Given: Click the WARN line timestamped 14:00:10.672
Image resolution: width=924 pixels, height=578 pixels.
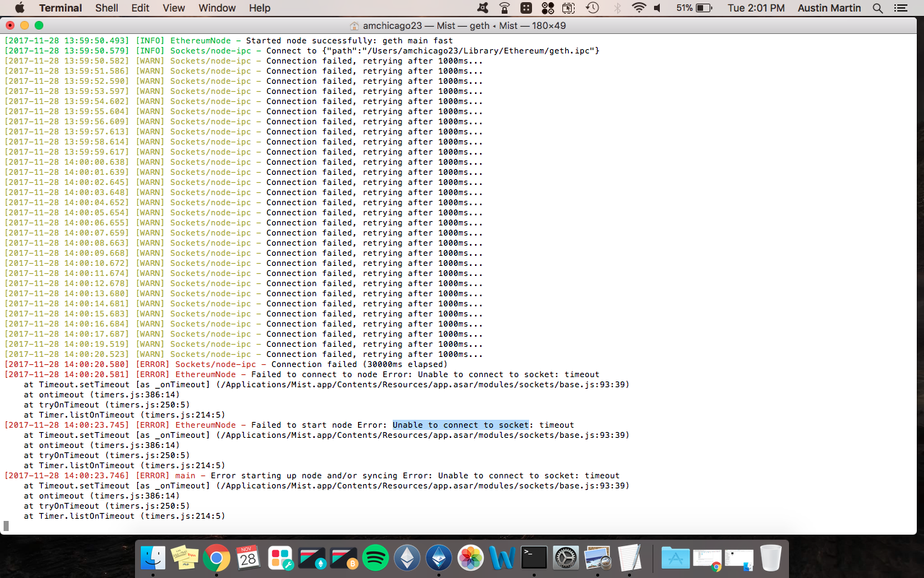Looking at the screenshot, I should (x=244, y=263).
